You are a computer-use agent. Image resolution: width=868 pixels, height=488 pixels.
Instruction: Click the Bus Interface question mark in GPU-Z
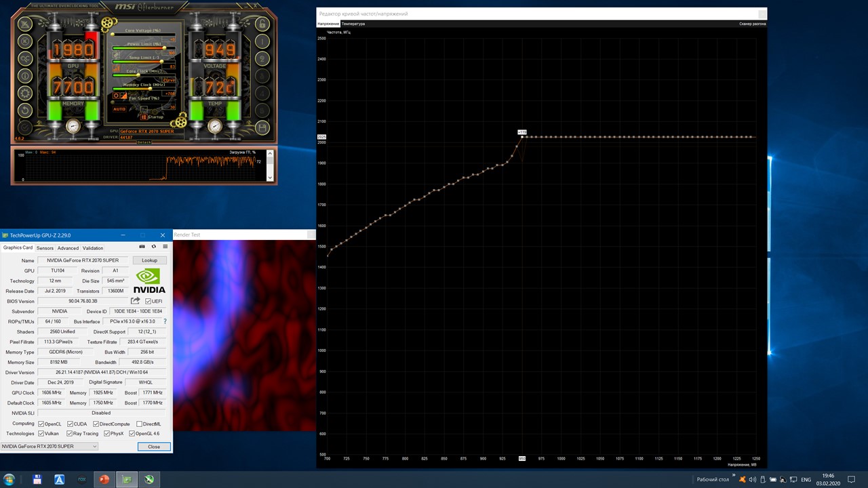tap(165, 321)
